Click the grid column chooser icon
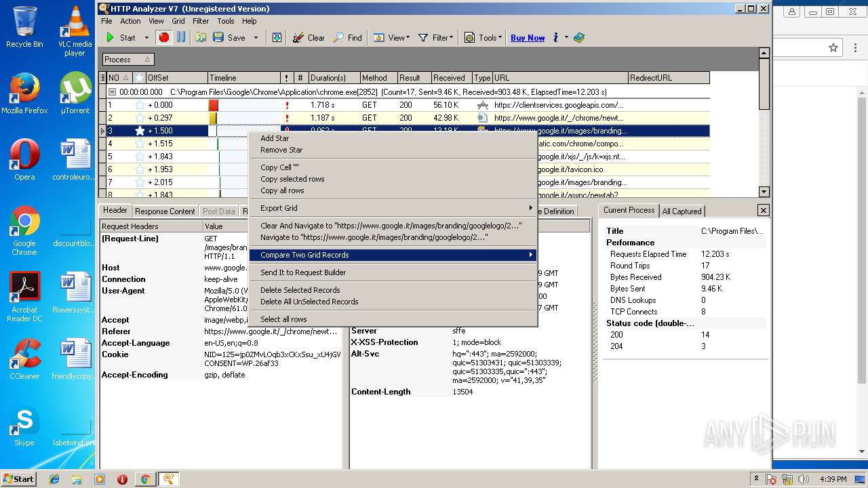Image resolution: width=868 pixels, height=488 pixels. [103, 78]
